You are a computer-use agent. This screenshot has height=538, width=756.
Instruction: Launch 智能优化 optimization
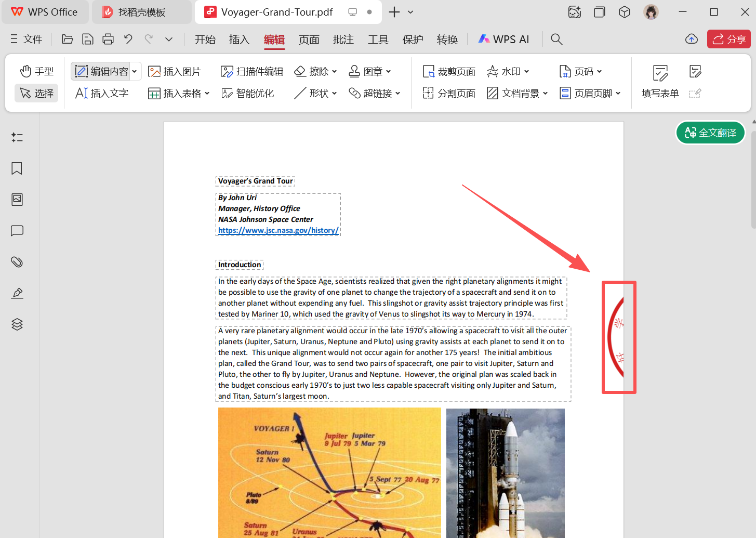tap(248, 93)
